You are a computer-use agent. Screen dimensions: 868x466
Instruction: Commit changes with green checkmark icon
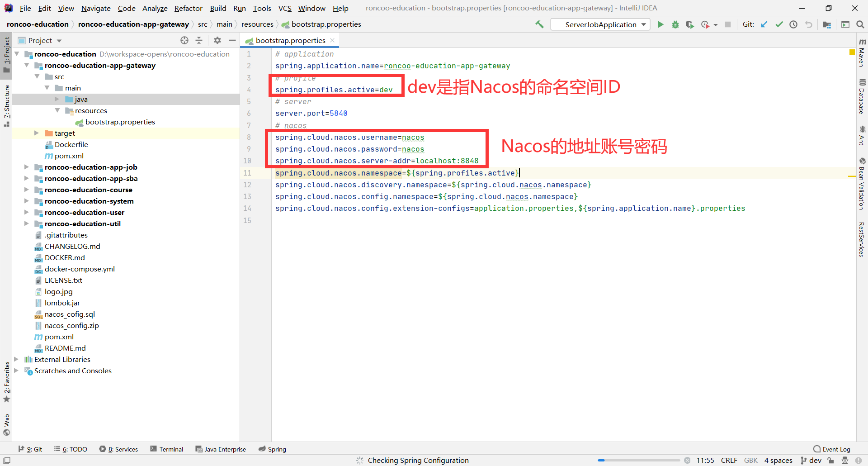tap(779, 24)
